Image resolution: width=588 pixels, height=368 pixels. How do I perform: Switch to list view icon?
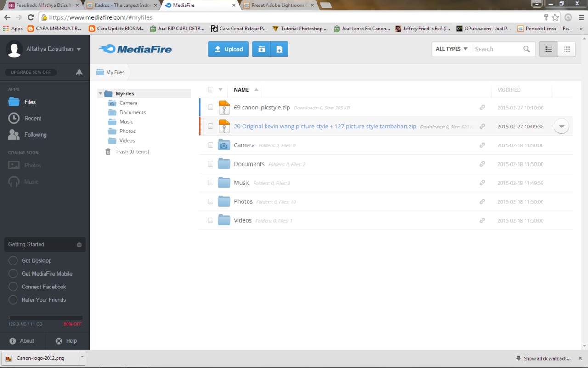548,49
